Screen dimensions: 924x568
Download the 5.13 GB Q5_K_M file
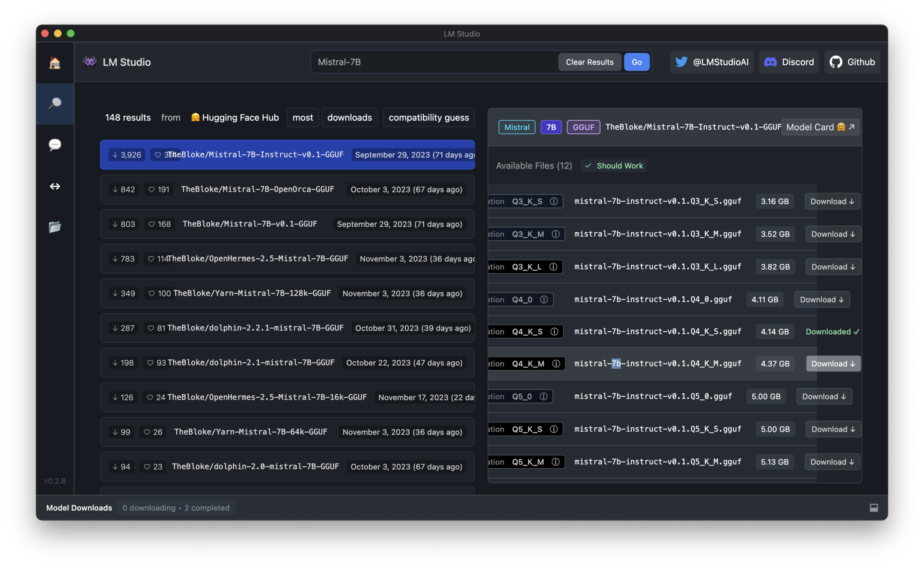832,462
